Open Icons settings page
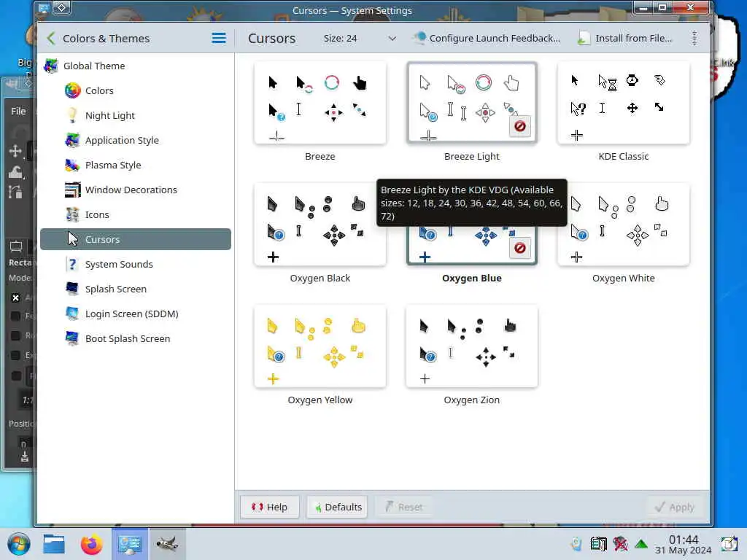The image size is (747, 560). [x=135, y=214]
